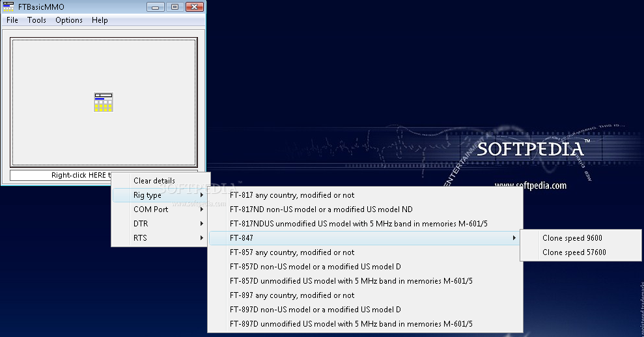Choose FT-857D non-US model entry
The height and width of the screenshot is (337, 644).
pyautogui.click(x=365, y=267)
